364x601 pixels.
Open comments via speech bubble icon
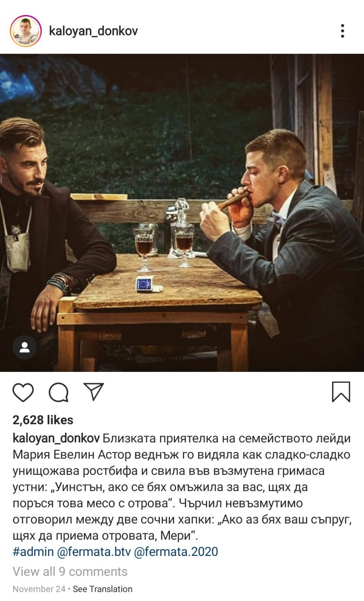58,392
